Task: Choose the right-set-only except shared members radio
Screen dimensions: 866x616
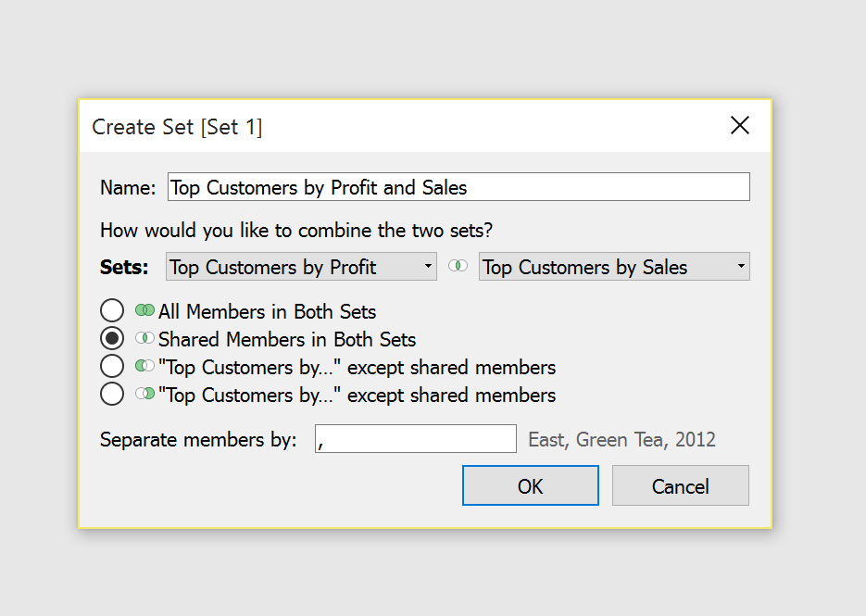Action: [x=112, y=395]
